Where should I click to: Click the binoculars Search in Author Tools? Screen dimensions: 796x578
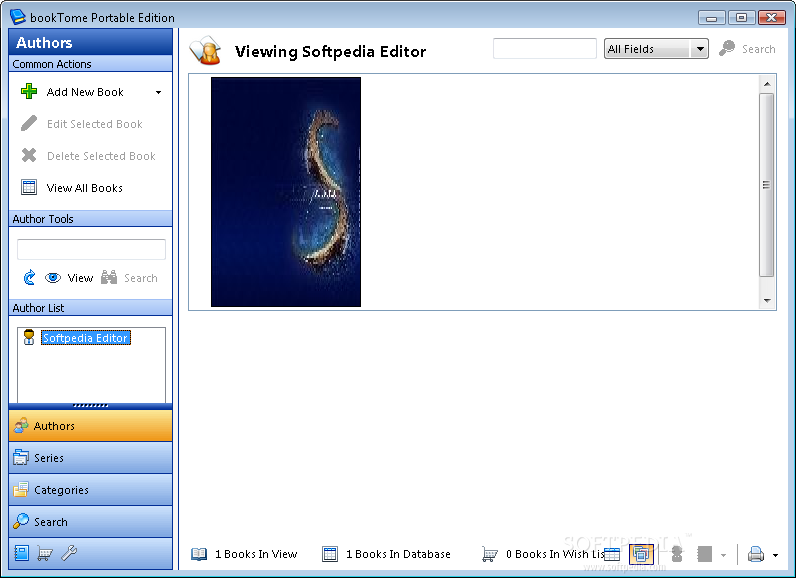129,278
